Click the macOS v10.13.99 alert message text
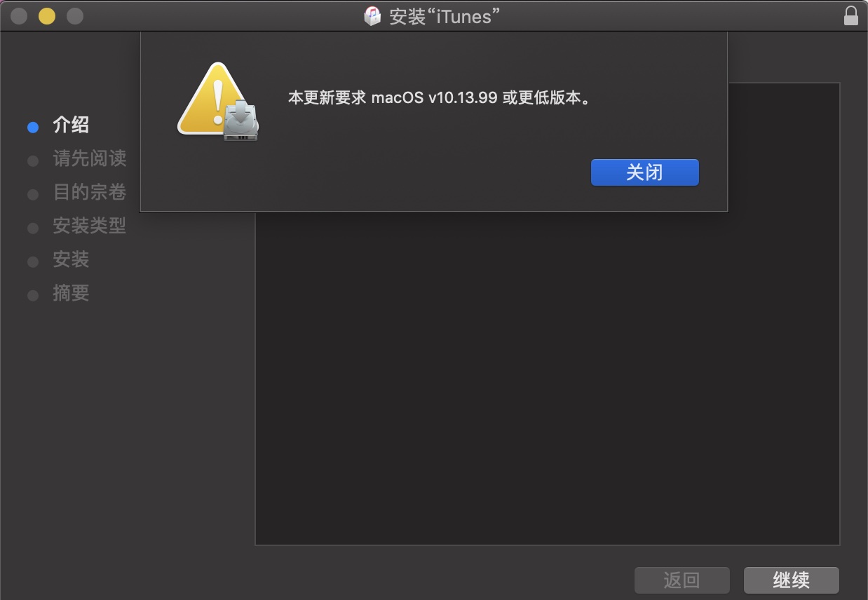The image size is (868, 600). (x=440, y=97)
